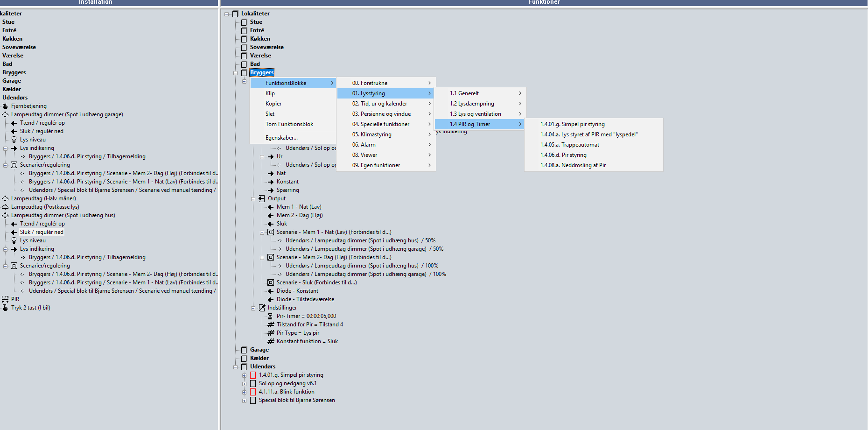Select Lampeudtag (Postkasse lys) in Installation tree
The image size is (868, 430).
click(x=45, y=207)
